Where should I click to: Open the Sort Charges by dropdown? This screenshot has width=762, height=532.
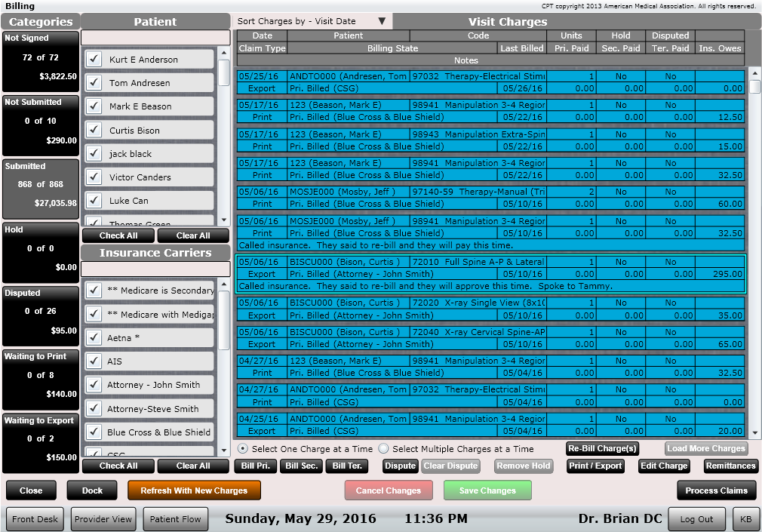[312, 21]
